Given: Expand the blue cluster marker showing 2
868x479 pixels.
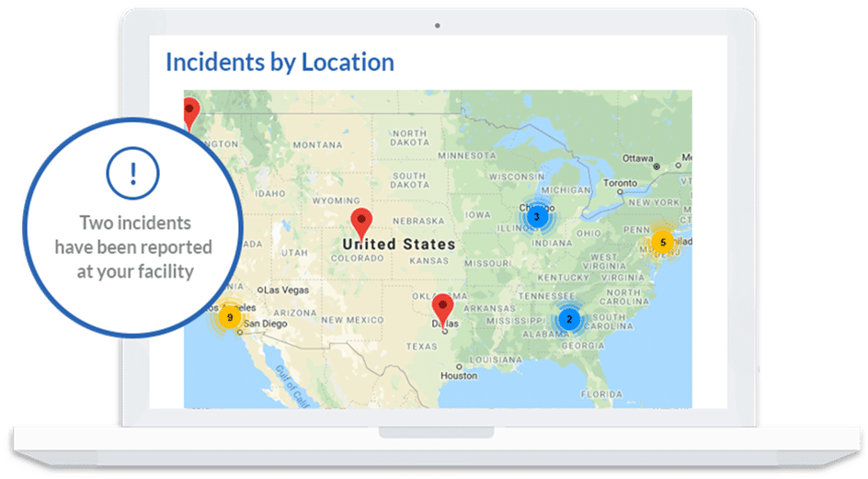Looking at the screenshot, I should pyautogui.click(x=567, y=320).
